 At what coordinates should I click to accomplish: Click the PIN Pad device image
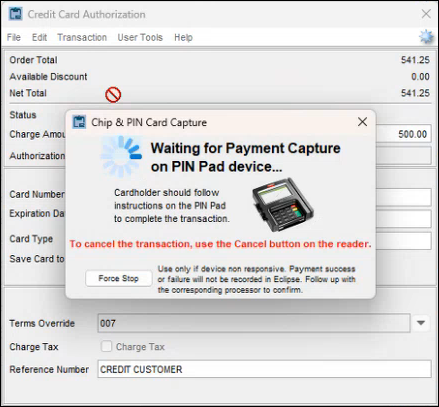click(282, 204)
